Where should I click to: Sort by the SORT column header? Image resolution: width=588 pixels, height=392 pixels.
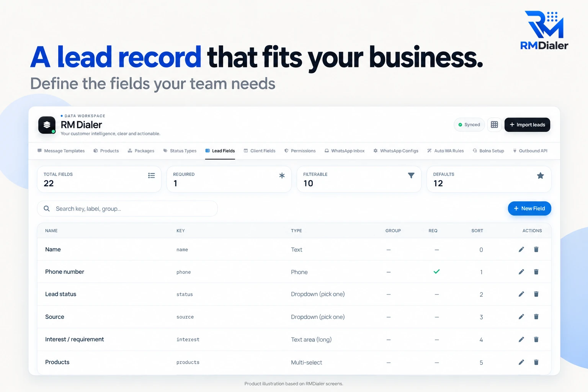pyautogui.click(x=477, y=231)
